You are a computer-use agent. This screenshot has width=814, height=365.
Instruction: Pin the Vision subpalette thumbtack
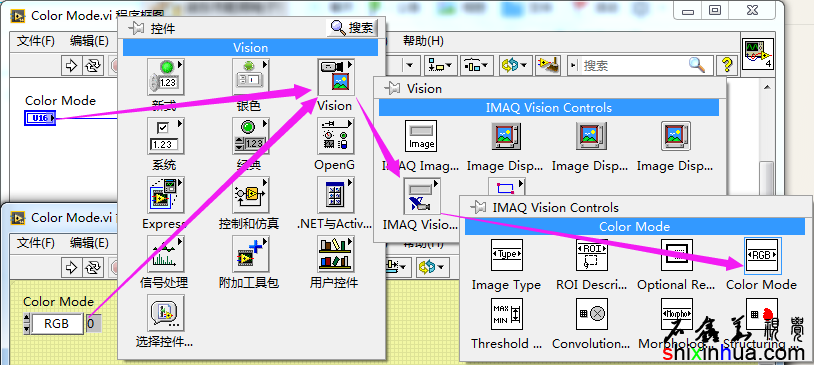[x=392, y=89]
